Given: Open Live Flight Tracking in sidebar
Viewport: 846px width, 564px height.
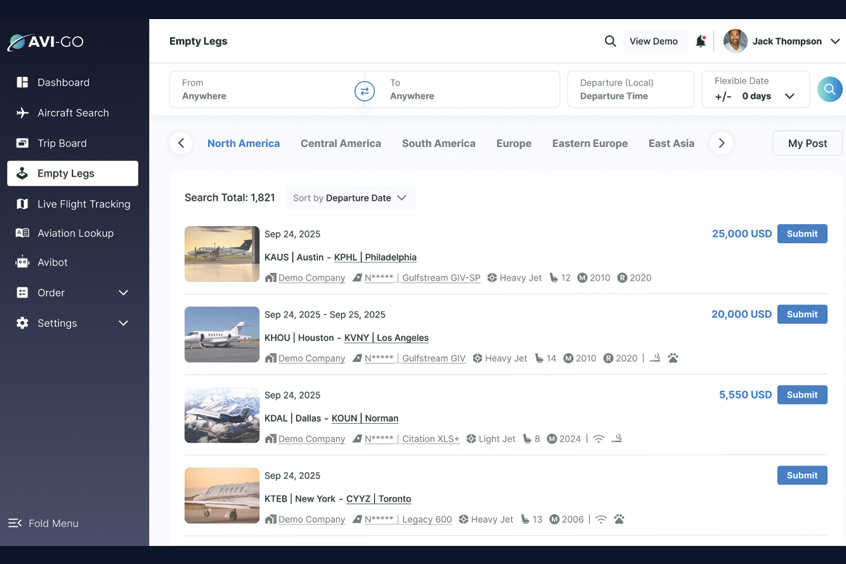Looking at the screenshot, I should (83, 204).
